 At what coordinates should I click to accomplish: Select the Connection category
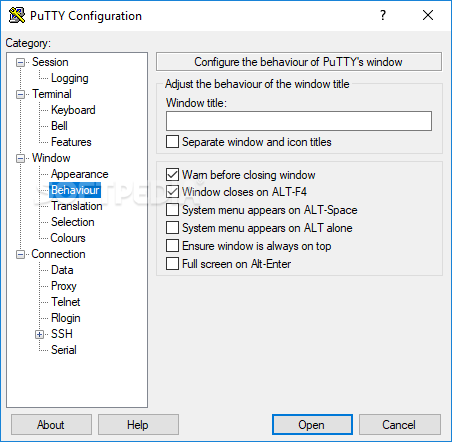pos(58,254)
